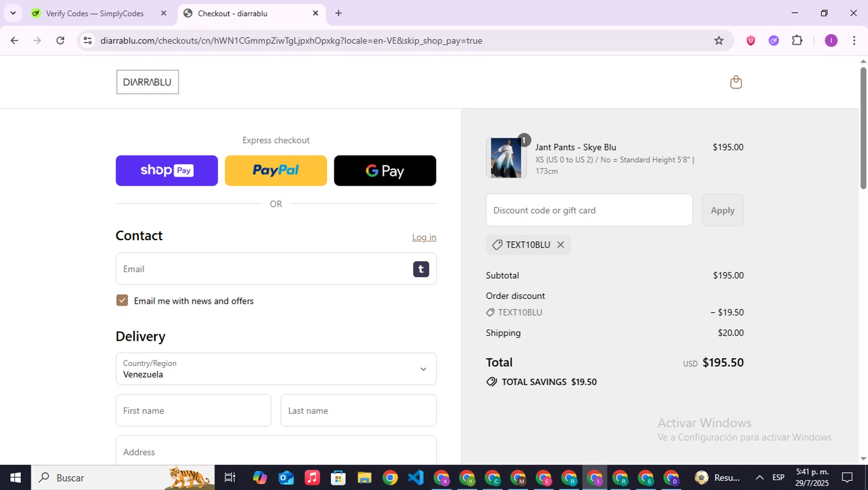Open Task View in the taskbar
Screen dimensions: 868x490
[x=230, y=477]
